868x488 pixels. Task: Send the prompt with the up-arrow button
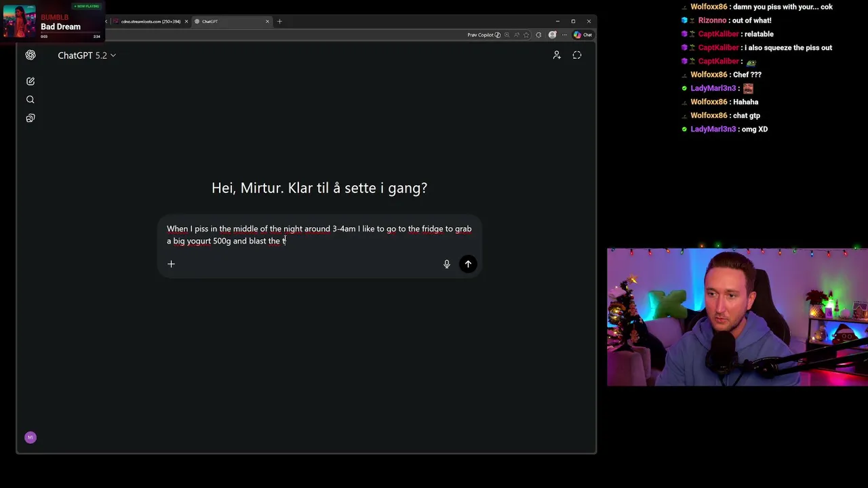pos(468,264)
